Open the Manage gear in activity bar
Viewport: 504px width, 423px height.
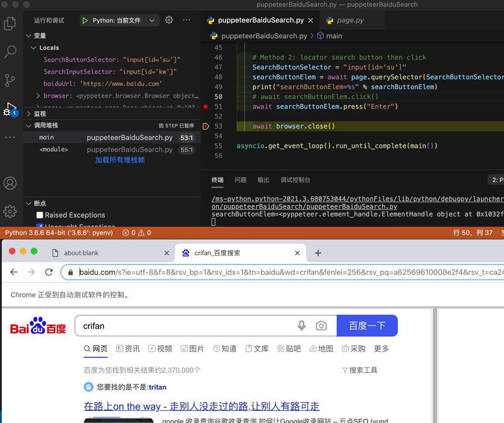click(10, 211)
